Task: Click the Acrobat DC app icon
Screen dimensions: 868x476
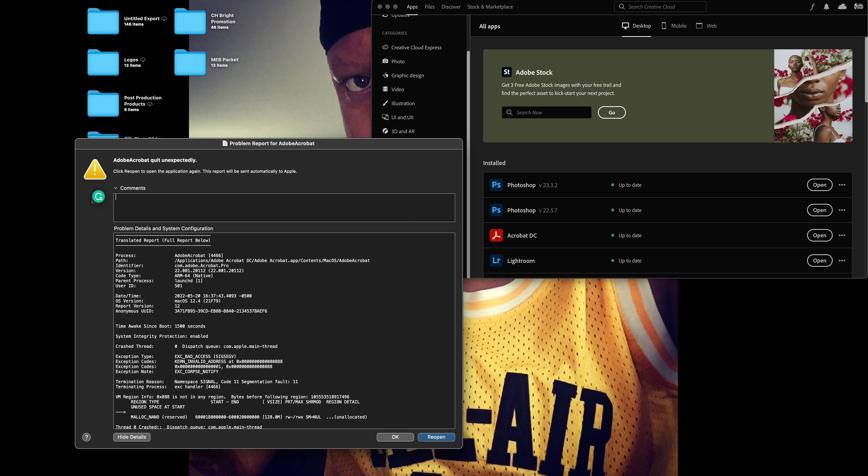Action: pos(496,235)
